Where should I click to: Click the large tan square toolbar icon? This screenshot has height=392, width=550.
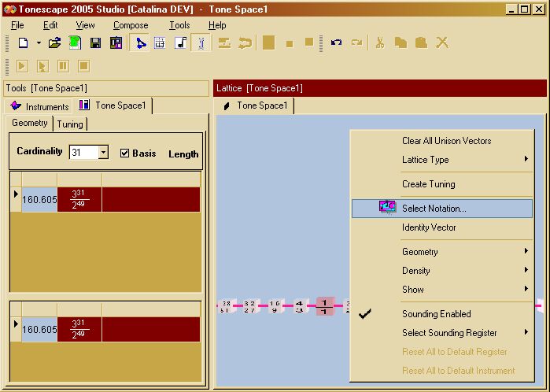(x=268, y=43)
